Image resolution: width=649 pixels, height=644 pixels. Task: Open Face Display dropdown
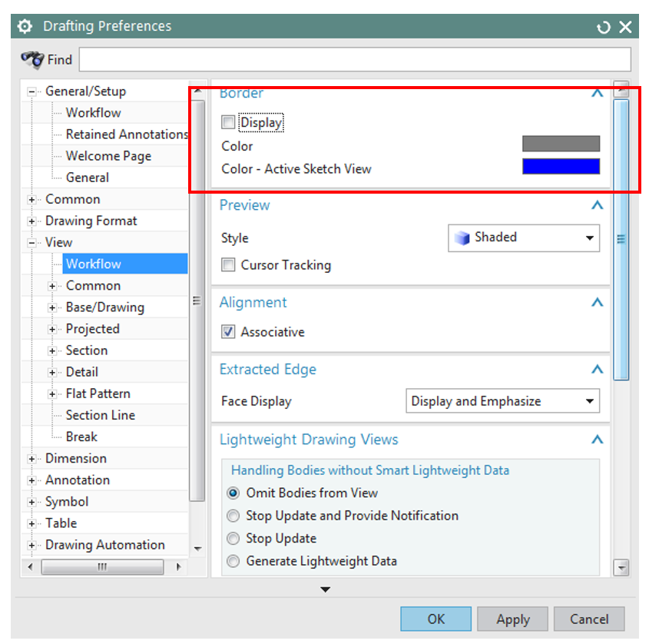(502, 401)
